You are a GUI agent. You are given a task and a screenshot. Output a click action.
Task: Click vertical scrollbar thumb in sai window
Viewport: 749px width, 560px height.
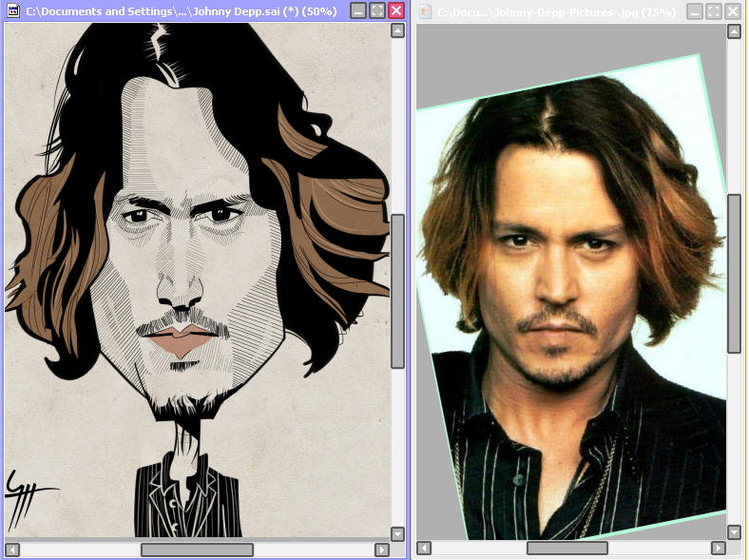(x=397, y=292)
